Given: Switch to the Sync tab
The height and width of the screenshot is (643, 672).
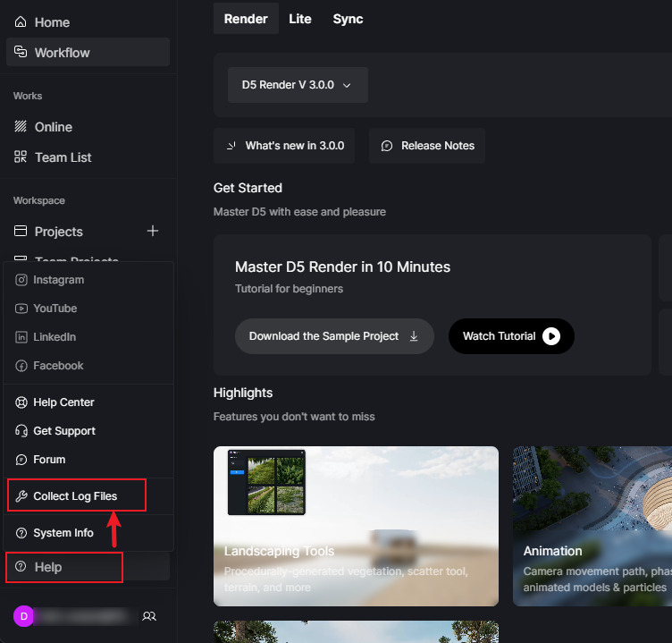Looking at the screenshot, I should (x=348, y=19).
